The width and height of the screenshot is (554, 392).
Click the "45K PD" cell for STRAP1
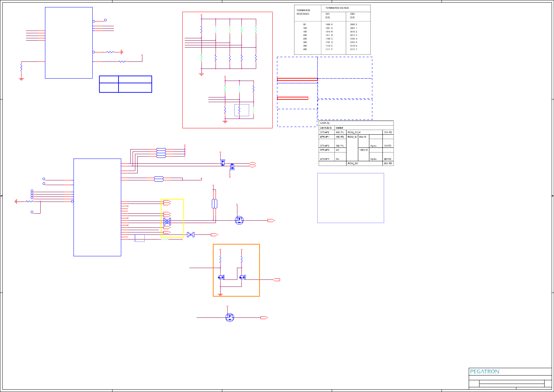340,137
